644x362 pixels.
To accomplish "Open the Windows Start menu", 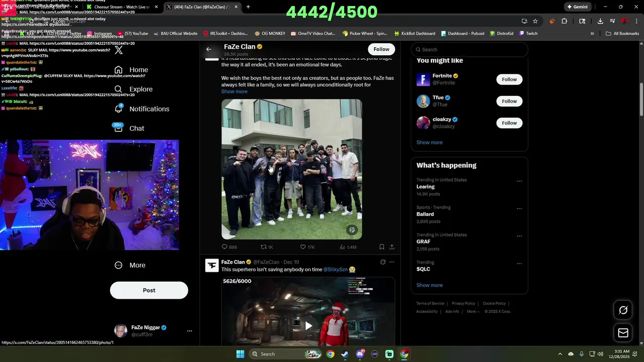I will [x=240, y=354].
